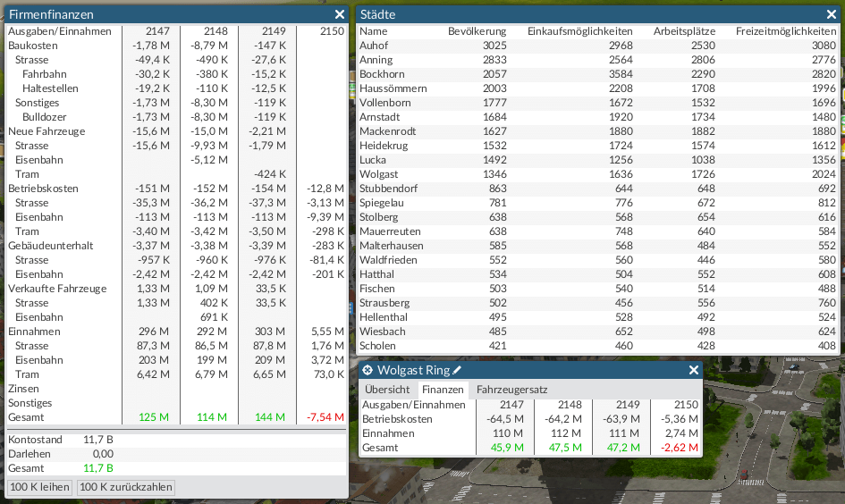Click on the city Lucka
This screenshot has width=845, height=504.
pyautogui.click(x=597, y=160)
